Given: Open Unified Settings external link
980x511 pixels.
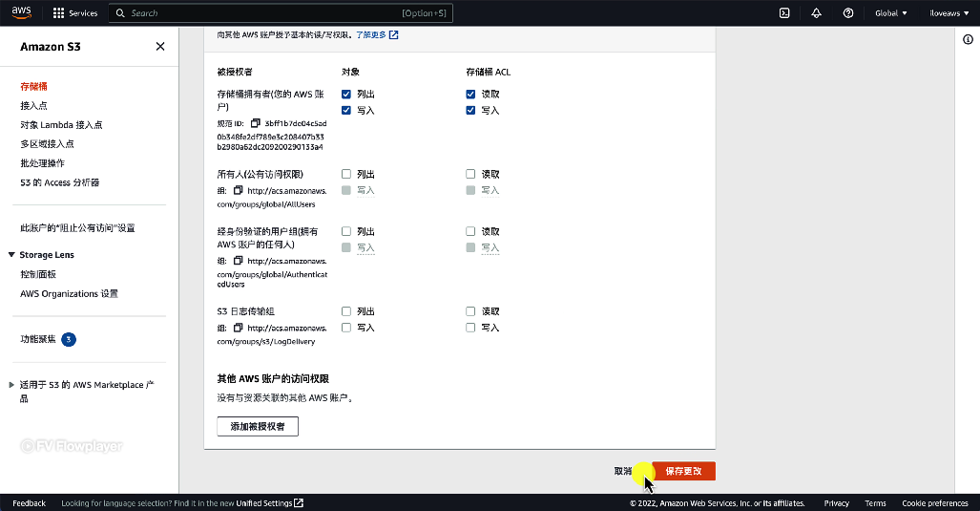Looking at the screenshot, I should [x=269, y=502].
